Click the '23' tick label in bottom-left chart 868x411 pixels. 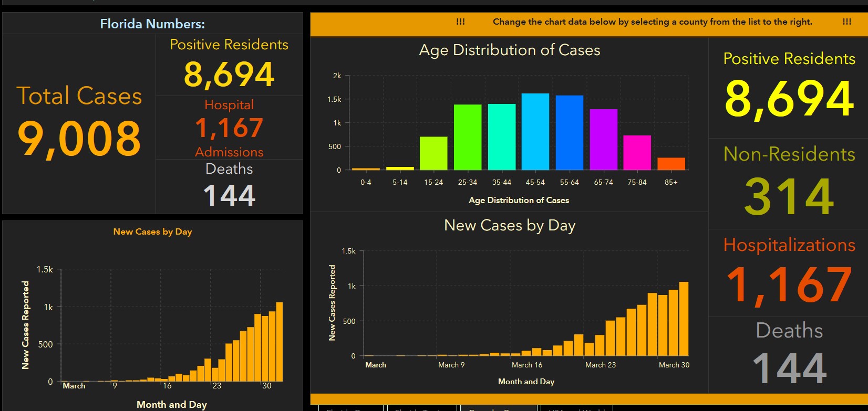(216, 386)
